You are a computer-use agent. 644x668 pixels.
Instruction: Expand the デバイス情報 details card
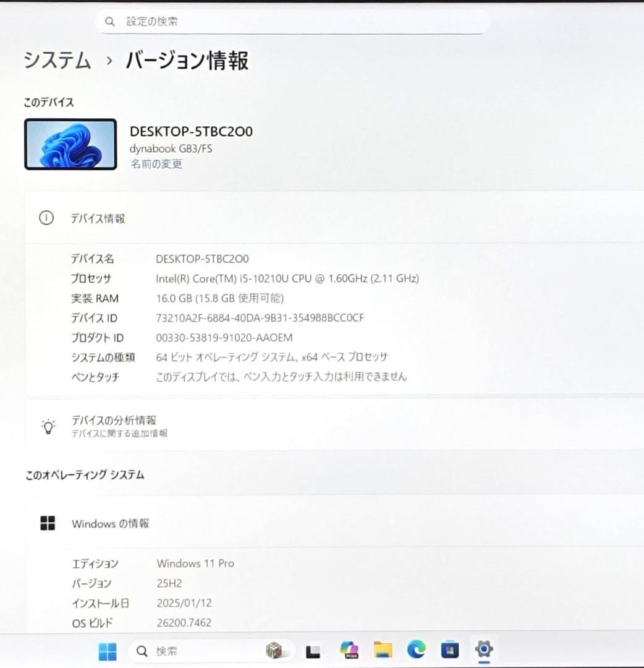click(334, 218)
